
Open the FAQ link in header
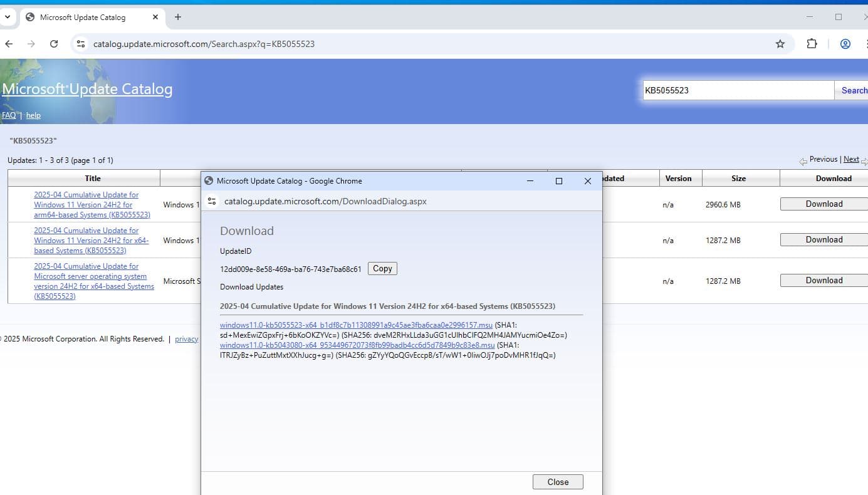(x=9, y=115)
